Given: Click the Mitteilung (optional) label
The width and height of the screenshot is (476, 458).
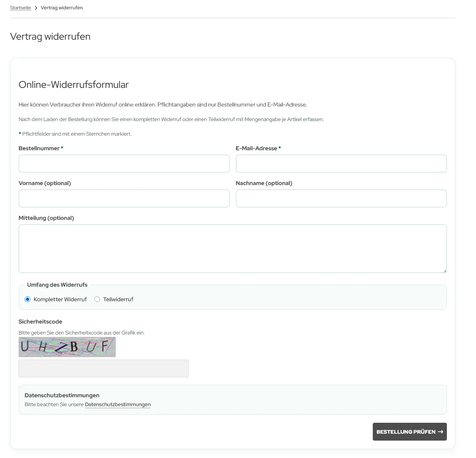Looking at the screenshot, I should (x=46, y=218).
